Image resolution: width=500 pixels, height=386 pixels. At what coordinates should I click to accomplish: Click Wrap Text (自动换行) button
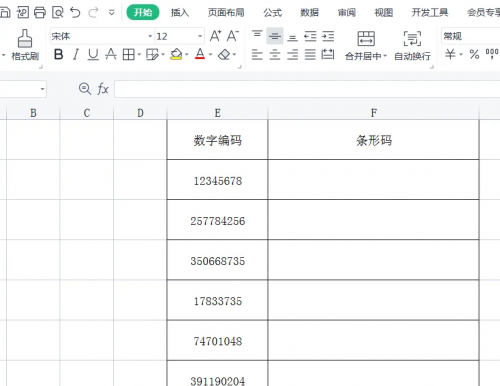(412, 45)
